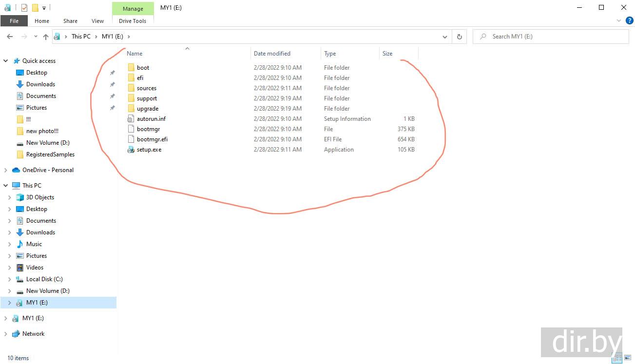Switch to details view layout
Screen dimensions: 635x364
click(x=617, y=358)
